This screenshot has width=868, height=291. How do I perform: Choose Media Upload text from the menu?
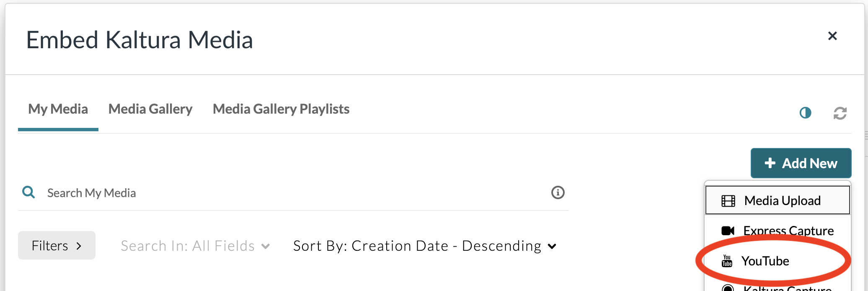(782, 201)
